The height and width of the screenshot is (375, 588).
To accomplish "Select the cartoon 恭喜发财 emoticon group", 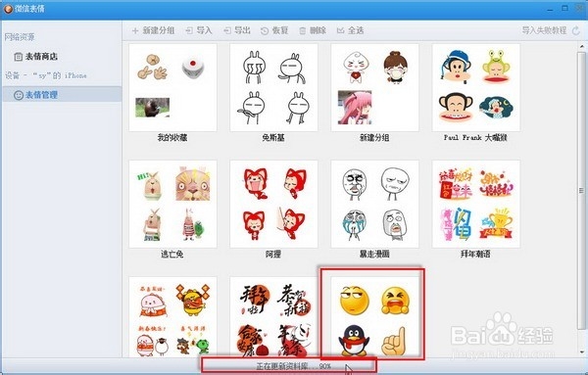I will tap(172, 316).
